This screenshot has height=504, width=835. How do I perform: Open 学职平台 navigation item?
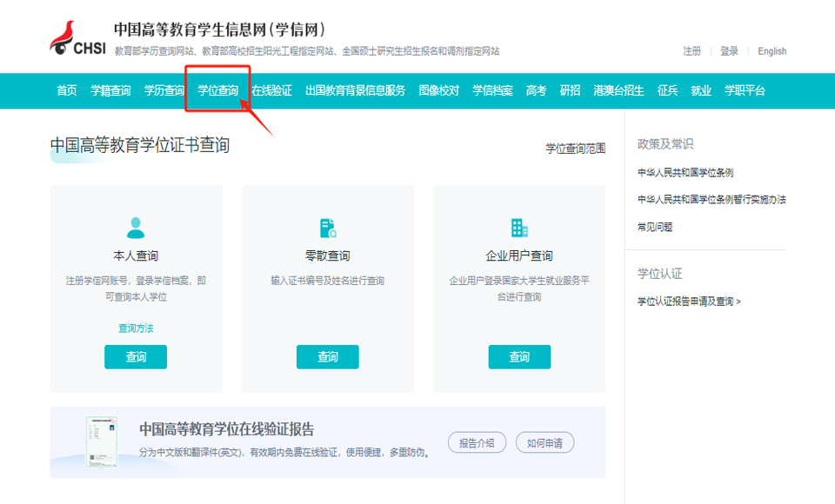pos(745,90)
